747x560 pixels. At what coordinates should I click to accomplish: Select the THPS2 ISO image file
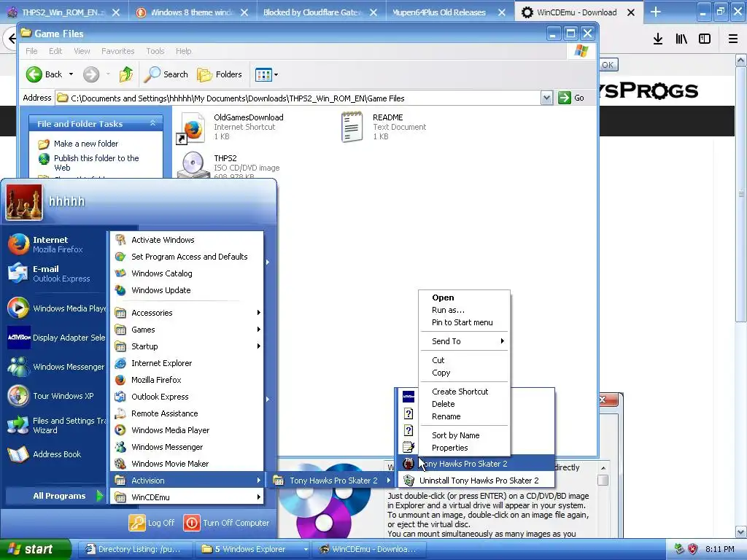tap(228, 167)
